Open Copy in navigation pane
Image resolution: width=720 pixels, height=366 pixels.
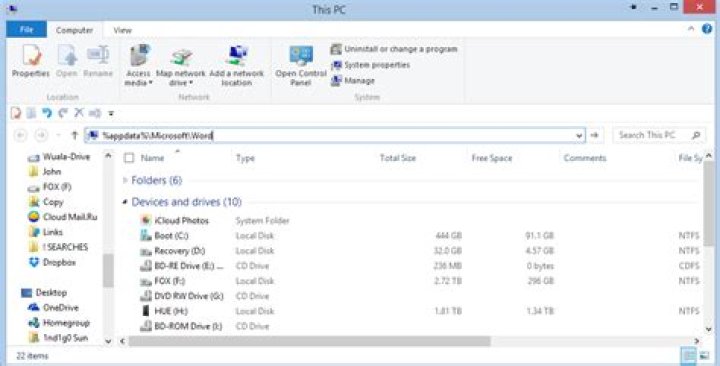(46, 202)
